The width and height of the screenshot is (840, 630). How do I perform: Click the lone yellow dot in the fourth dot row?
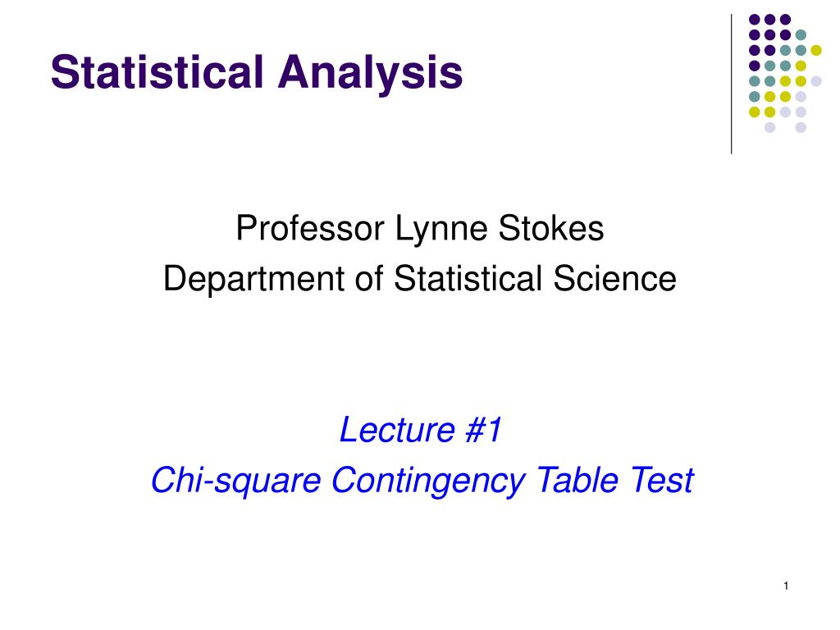click(x=801, y=66)
